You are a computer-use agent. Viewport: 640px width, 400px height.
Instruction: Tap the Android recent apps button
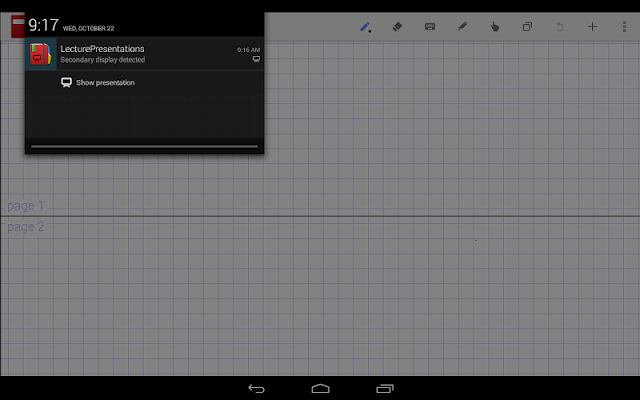tap(384, 389)
